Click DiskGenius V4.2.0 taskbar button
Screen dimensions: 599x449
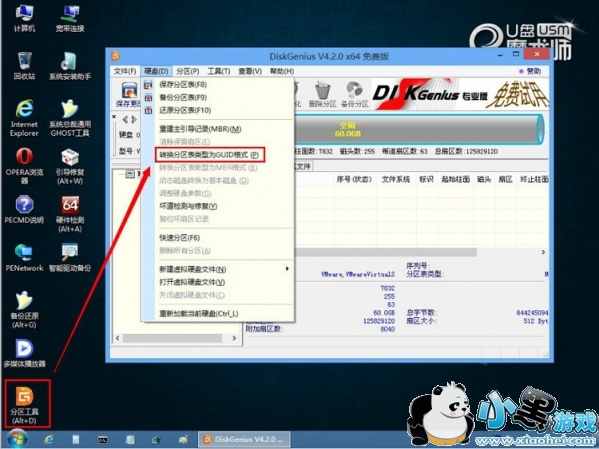point(244,439)
